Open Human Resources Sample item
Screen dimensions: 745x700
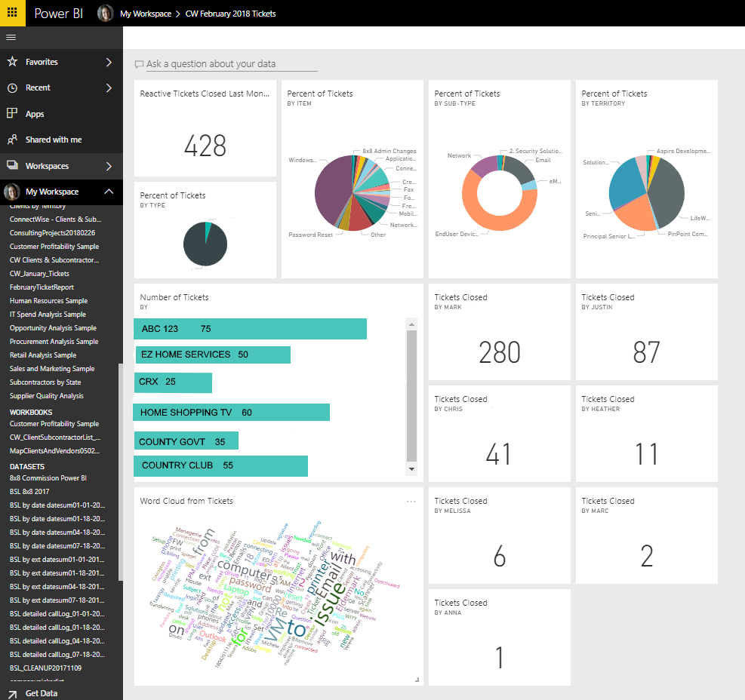click(x=48, y=301)
